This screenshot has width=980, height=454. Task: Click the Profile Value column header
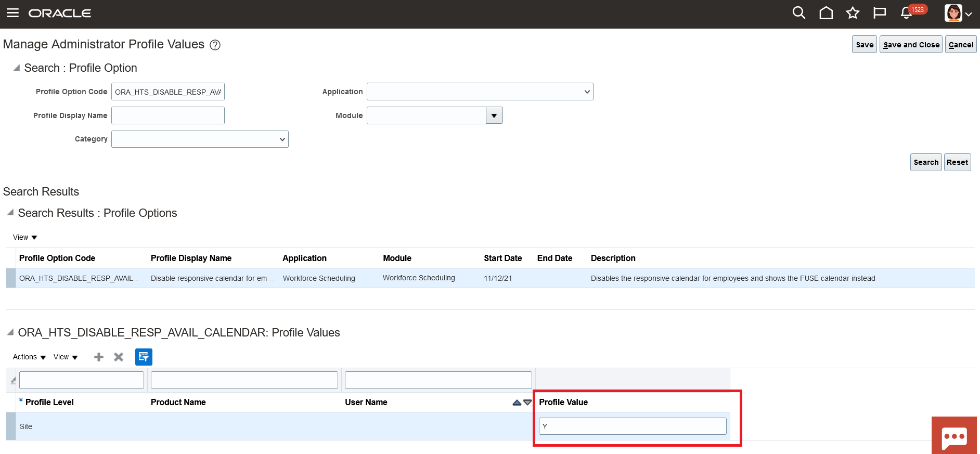click(563, 403)
